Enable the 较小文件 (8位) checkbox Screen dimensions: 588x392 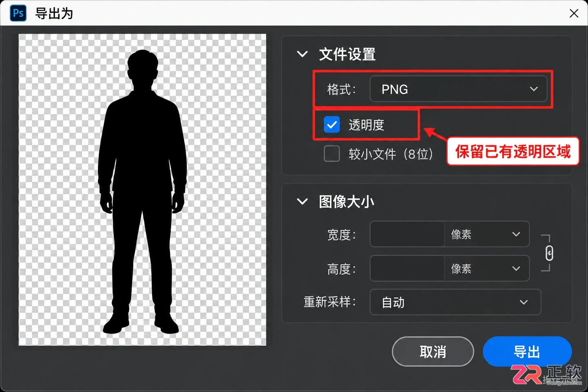click(x=332, y=154)
